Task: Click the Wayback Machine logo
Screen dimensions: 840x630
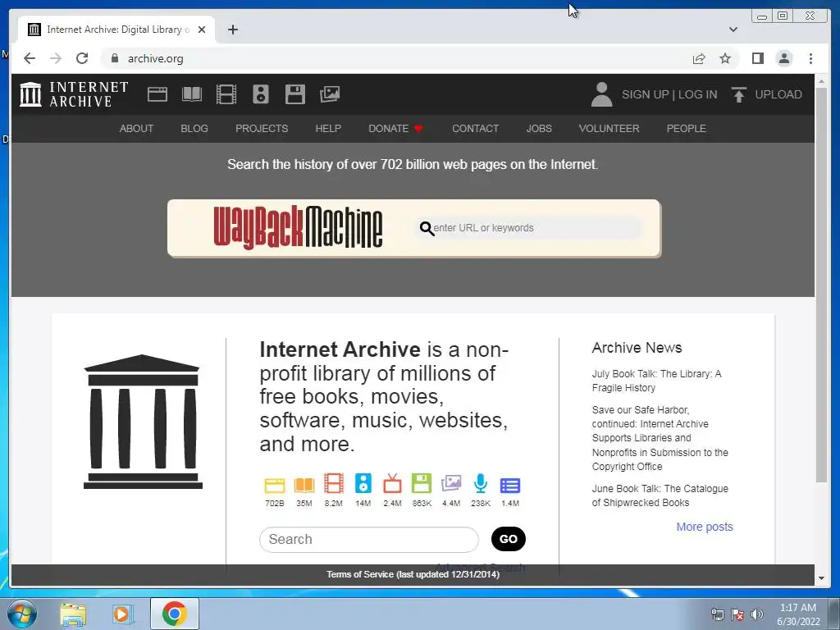Action: click(x=298, y=228)
